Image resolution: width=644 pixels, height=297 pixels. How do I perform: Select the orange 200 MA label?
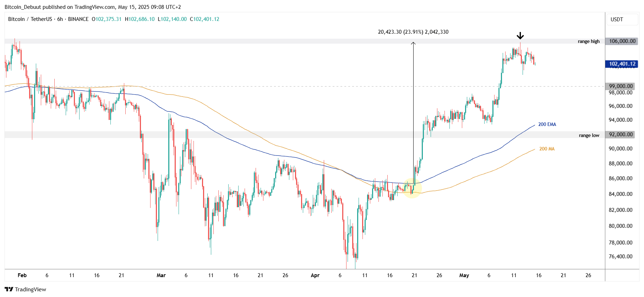point(547,149)
